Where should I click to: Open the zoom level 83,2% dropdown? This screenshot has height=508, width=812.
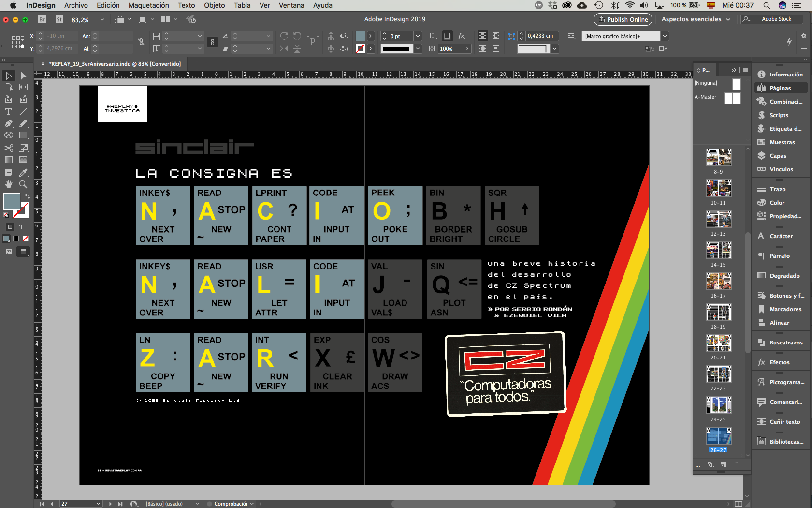[102, 20]
